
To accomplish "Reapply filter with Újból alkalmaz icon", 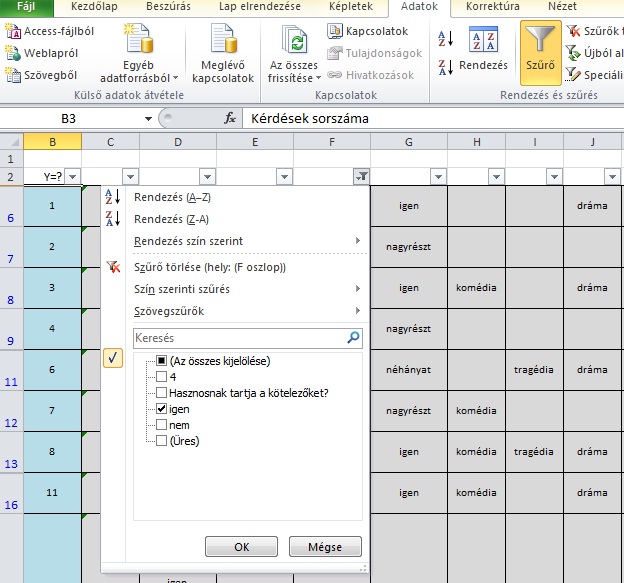I will [x=573, y=53].
